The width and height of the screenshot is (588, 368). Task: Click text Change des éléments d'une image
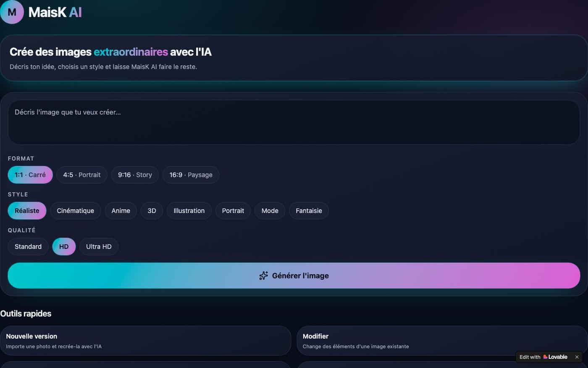[x=356, y=347]
